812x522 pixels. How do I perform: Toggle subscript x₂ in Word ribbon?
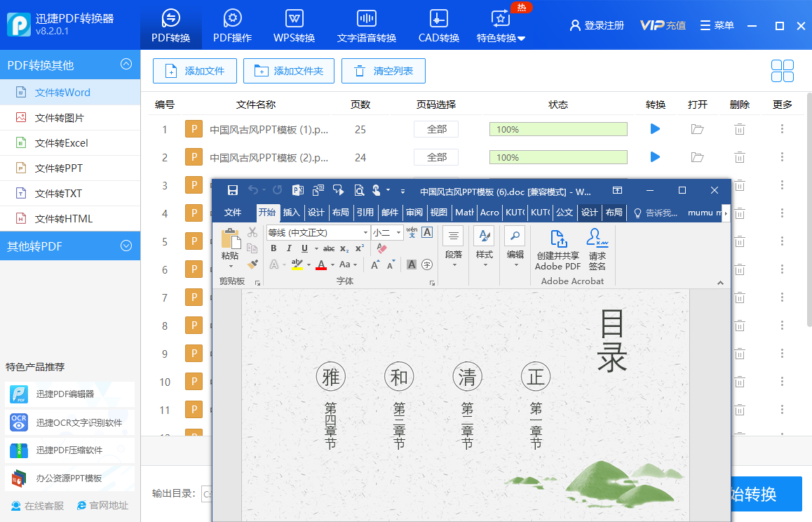(x=344, y=249)
